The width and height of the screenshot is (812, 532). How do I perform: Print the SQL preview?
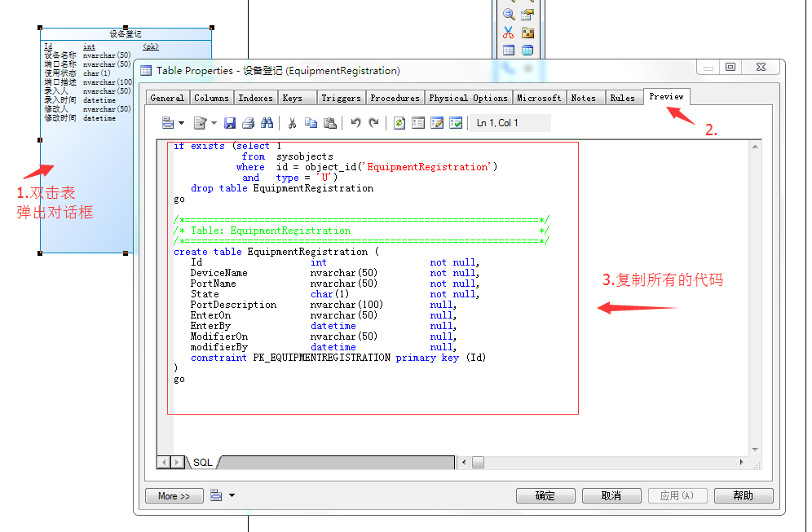pos(249,123)
